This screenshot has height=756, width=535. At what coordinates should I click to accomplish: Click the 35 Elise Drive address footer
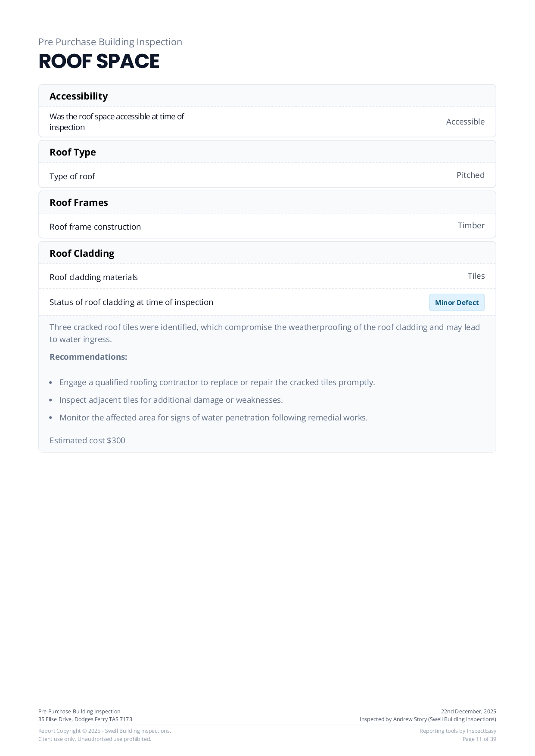[85, 719]
